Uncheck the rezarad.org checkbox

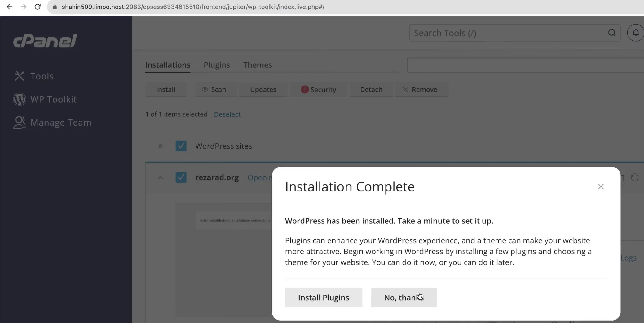click(181, 177)
